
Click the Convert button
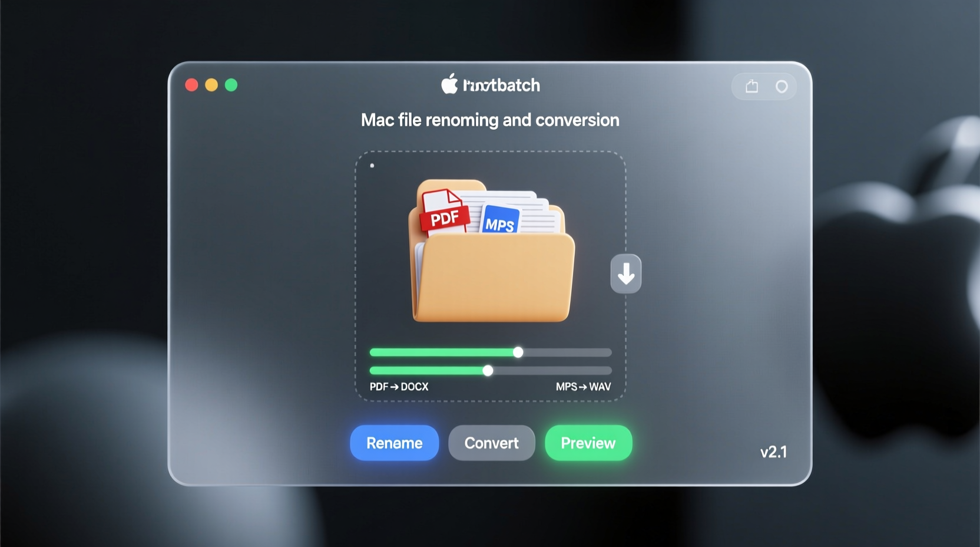[x=492, y=443]
